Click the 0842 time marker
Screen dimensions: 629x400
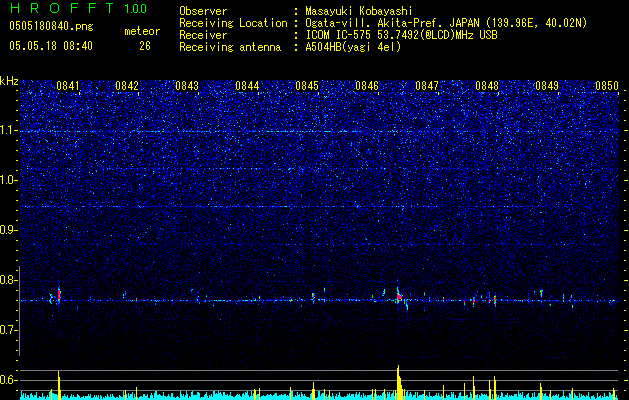coord(127,86)
